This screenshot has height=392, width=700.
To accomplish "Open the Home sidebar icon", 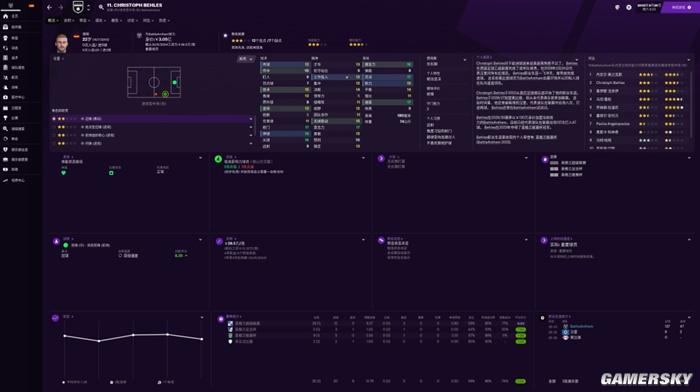I will [x=6, y=16].
